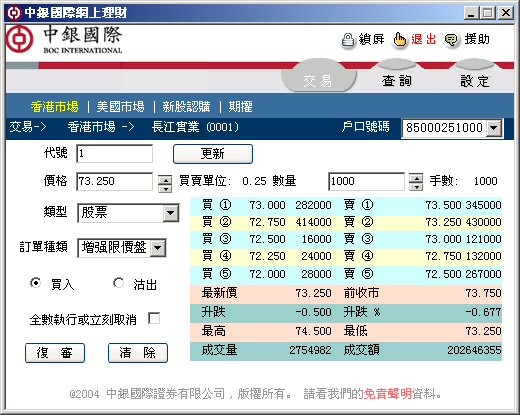Click the BOC International red logo

(x=20, y=39)
